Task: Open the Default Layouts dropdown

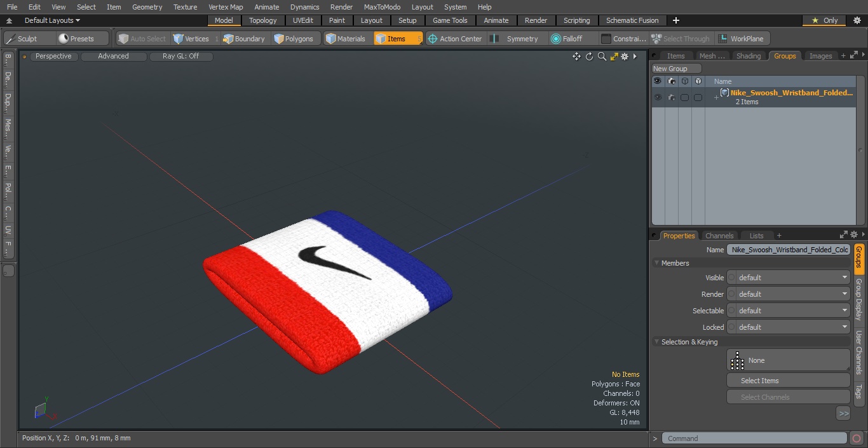Action: coord(51,20)
